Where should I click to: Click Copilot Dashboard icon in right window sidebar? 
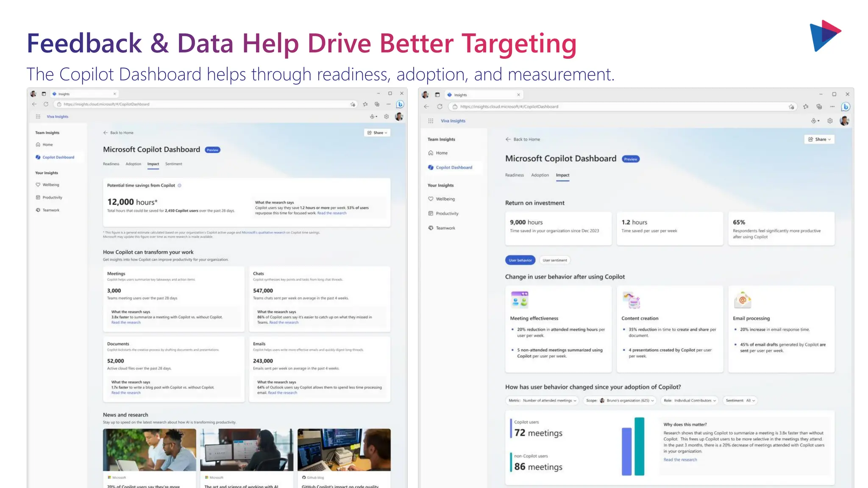[431, 167]
